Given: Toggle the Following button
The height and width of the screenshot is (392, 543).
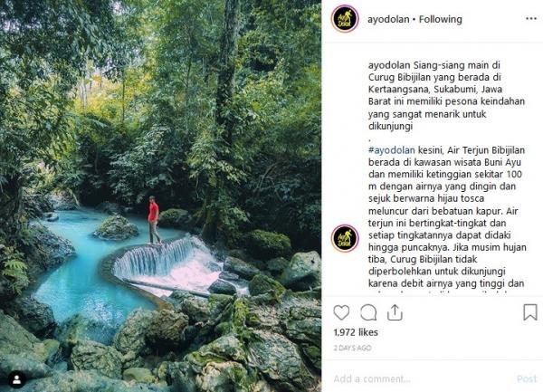Looking at the screenshot, I should [x=441, y=19].
